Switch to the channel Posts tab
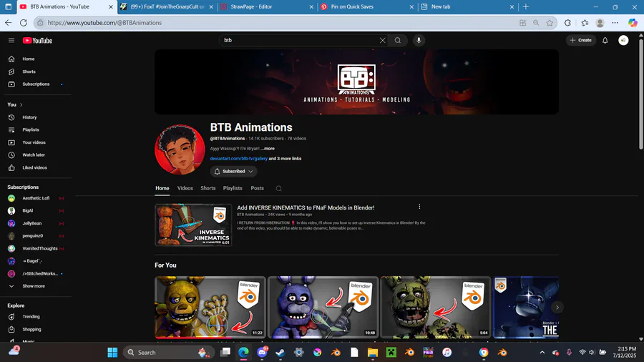 pos(257,188)
